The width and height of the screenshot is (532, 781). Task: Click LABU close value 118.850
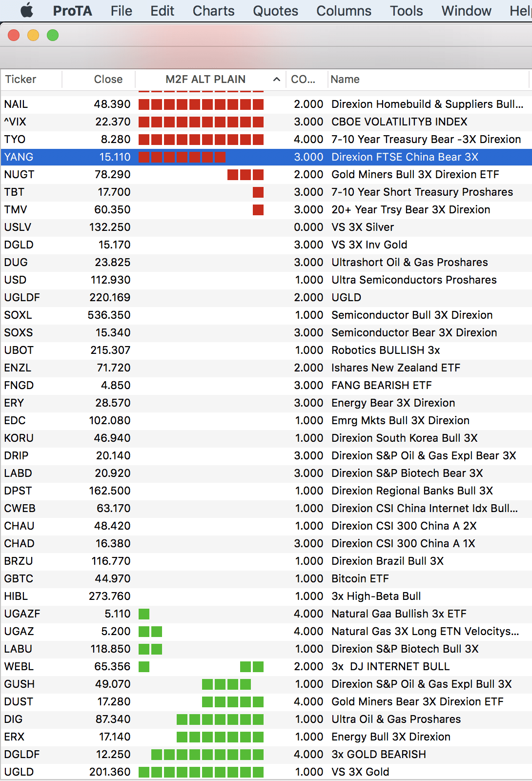[x=111, y=649]
